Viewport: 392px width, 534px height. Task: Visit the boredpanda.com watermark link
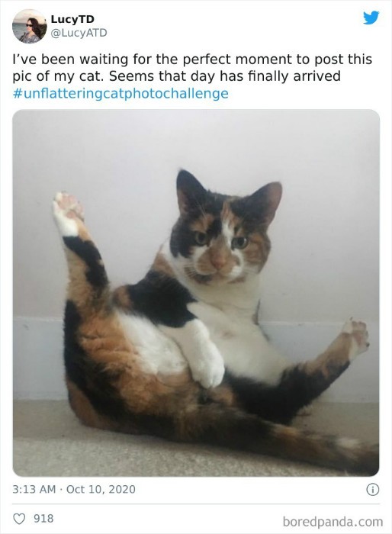(333, 521)
